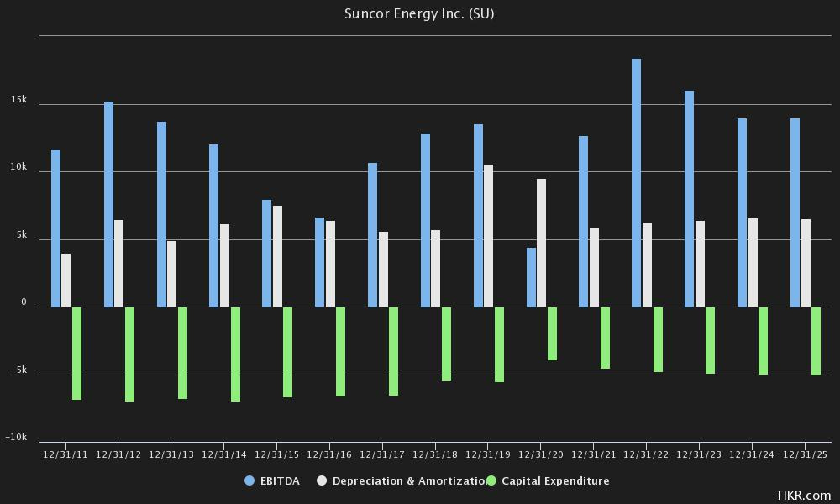
Task: Click the 12/31/13 x-axis label
Action: point(171,454)
